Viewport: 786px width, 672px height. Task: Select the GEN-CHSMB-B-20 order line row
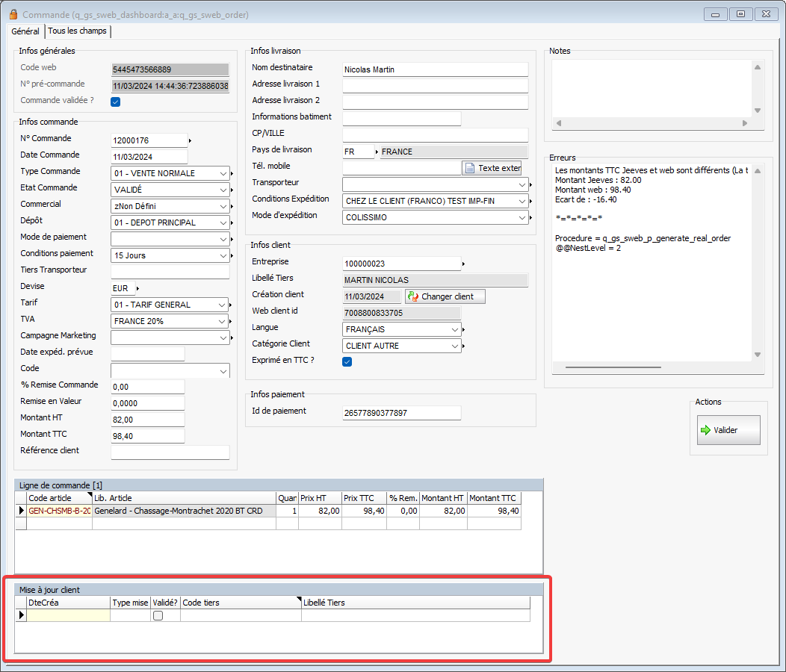(x=60, y=511)
